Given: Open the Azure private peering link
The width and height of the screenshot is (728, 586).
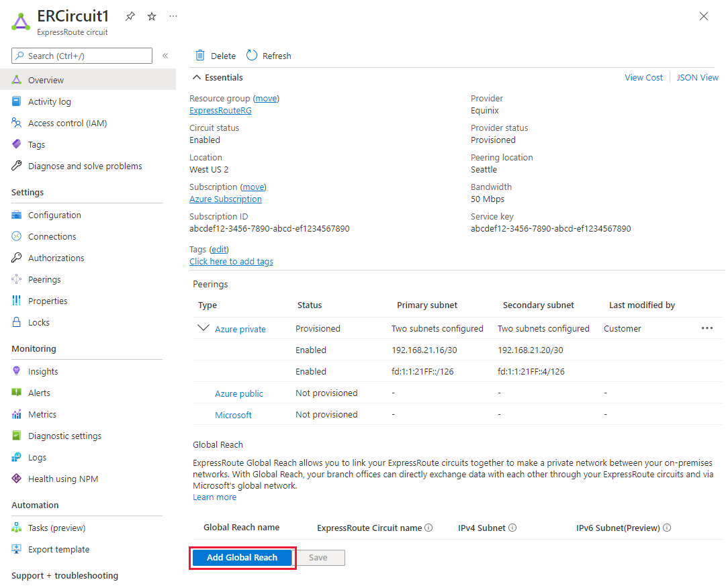Looking at the screenshot, I should tap(240, 329).
